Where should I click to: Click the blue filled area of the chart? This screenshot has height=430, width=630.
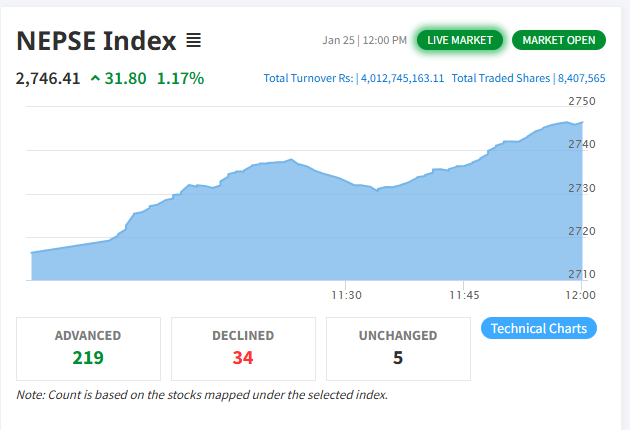[300, 230]
